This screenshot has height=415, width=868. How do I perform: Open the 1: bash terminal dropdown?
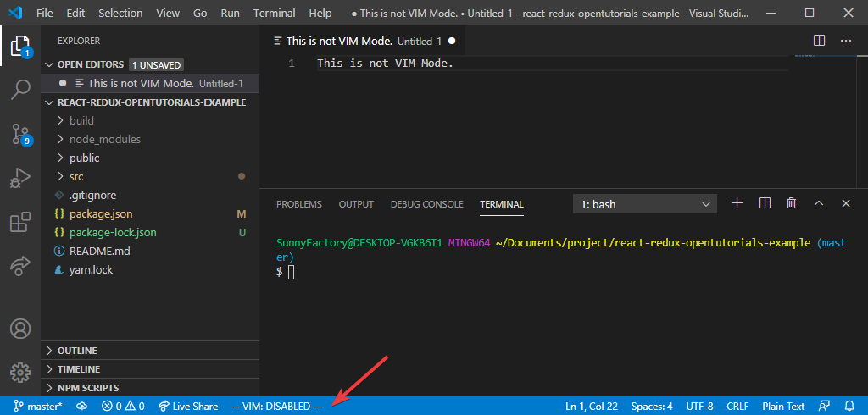point(645,204)
